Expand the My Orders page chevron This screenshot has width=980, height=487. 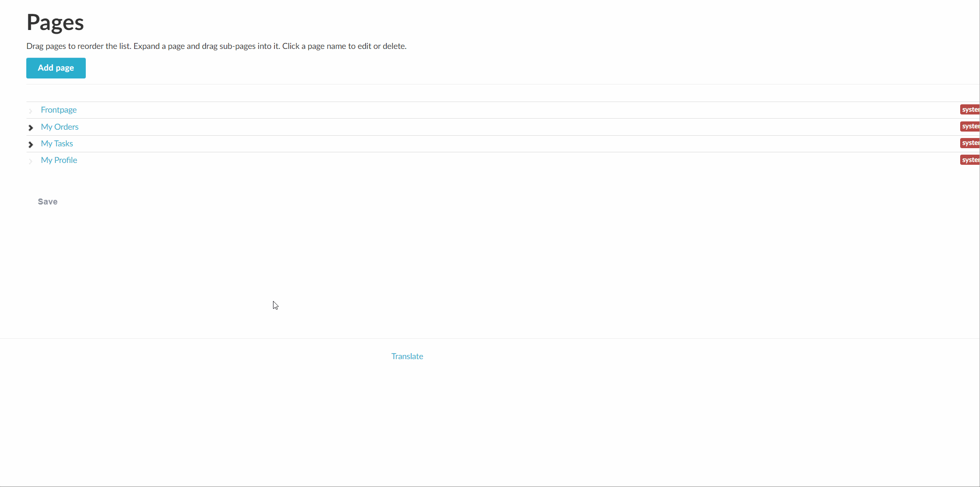pyautogui.click(x=31, y=127)
